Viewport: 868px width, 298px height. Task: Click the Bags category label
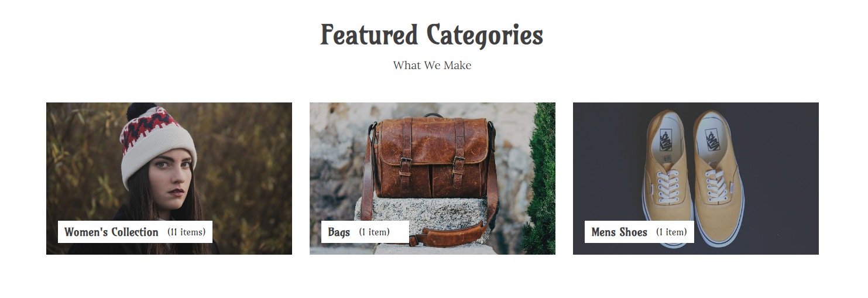pyautogui.click(x=339, y=232)
